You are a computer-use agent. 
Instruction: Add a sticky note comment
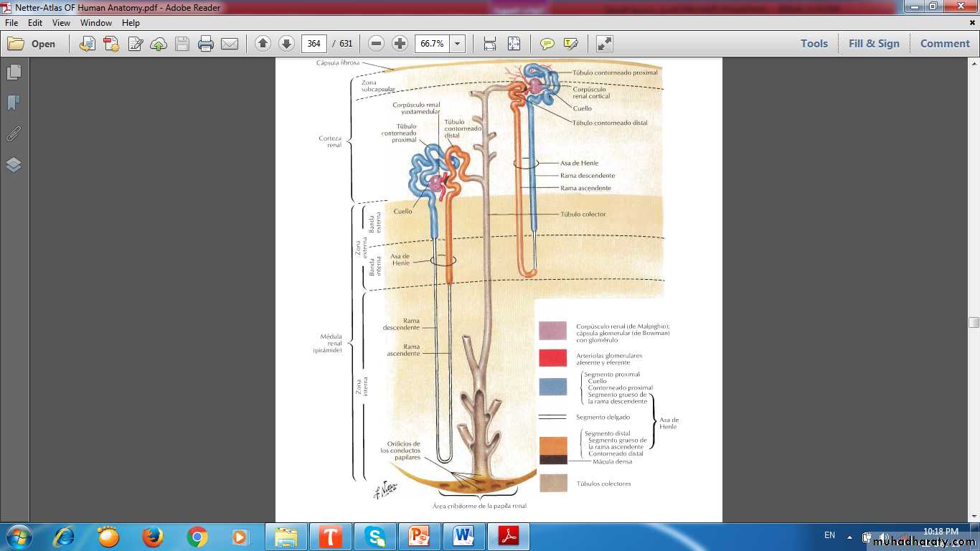(547, 44)
